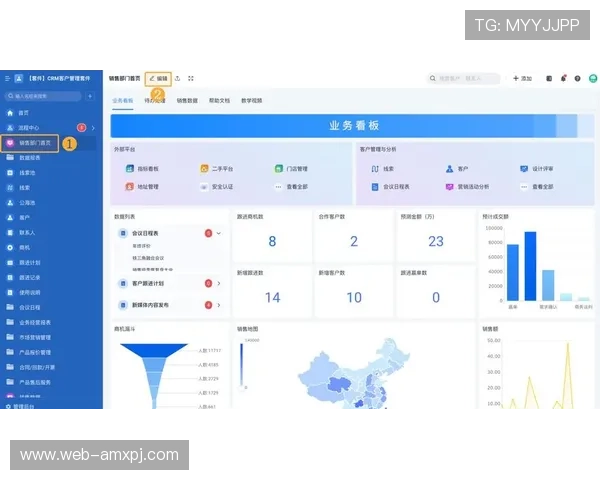Click the plus button beside sidebar search
Viewport: 600px width, 480px height.
point(90,96)
